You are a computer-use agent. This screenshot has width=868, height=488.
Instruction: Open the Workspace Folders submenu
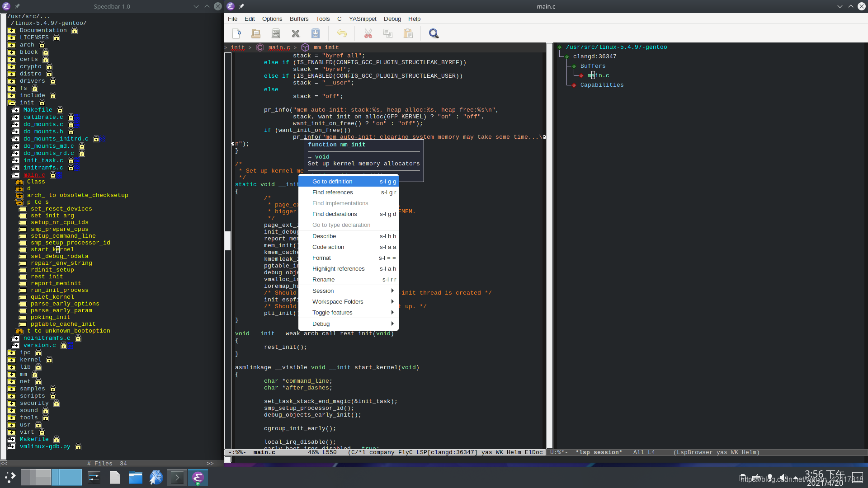point(349,302)
